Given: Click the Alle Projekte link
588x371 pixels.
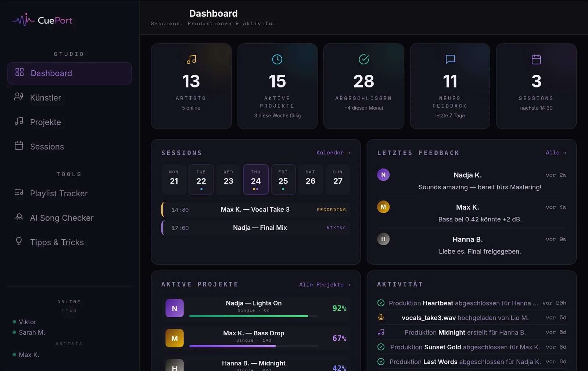Looking at the screenshot, I should click(325, 285).
